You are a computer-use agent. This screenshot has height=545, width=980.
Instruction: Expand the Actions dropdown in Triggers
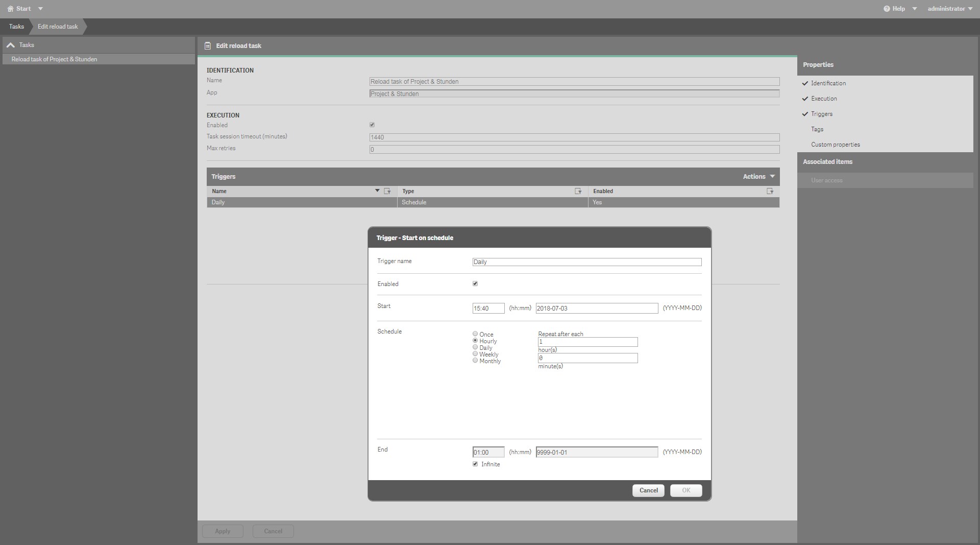click(x=758, y=177)
